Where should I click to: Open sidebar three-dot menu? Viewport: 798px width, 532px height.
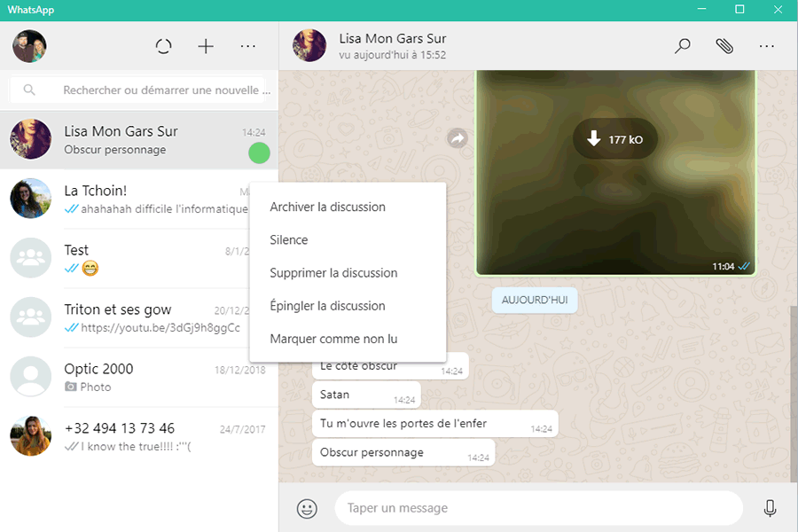click(248, 47)
